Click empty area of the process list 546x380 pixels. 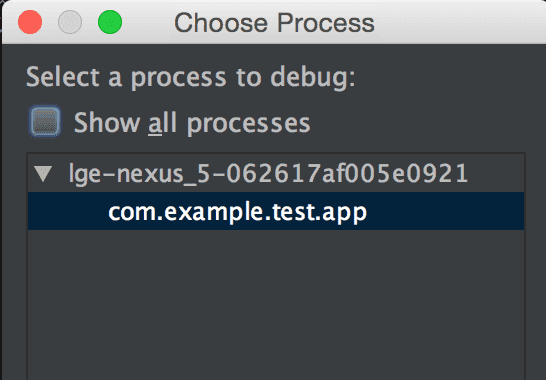[x=276, y=305]
